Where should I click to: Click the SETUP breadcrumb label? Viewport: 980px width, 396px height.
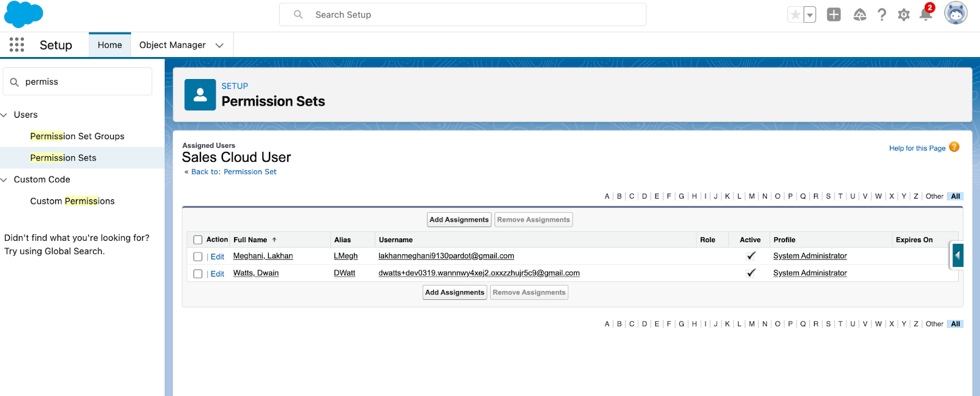pyautogui.click(x=235, y=86)
